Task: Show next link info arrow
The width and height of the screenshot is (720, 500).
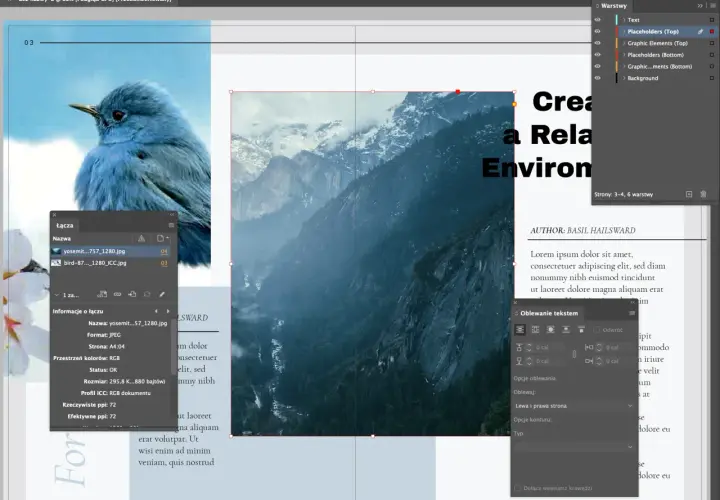Action: coord(168,311)
